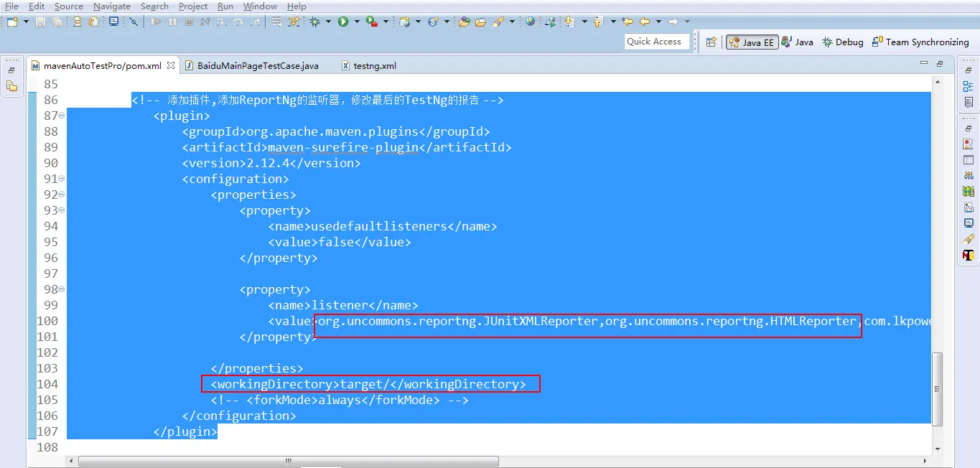The height and width of the screenshot is (468, 980).
Task: Switch to the Team Synchronizing perspective
Action: coord(920,42)
